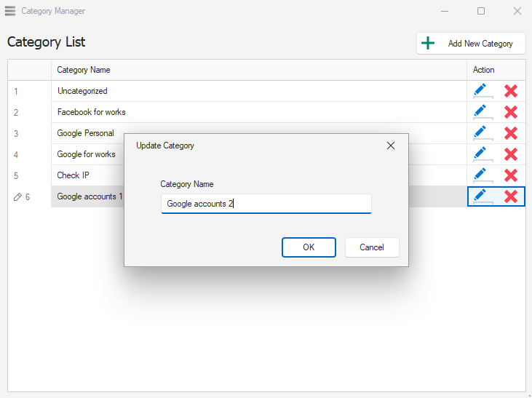Select the Facebook for works row
This screenshot has height=398, width=532.
click(x=92, y=112)
